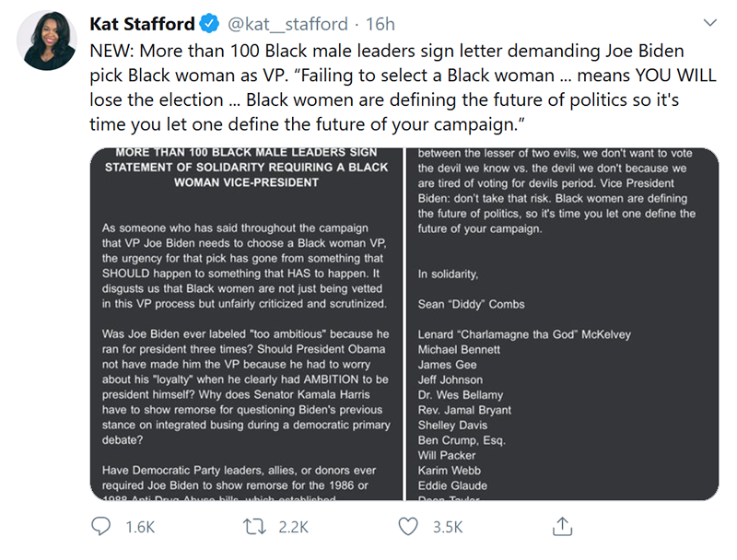The width and height of the screenshot is (737, 560).
Task: Click the blue verified badge
Action: (210, 24)
